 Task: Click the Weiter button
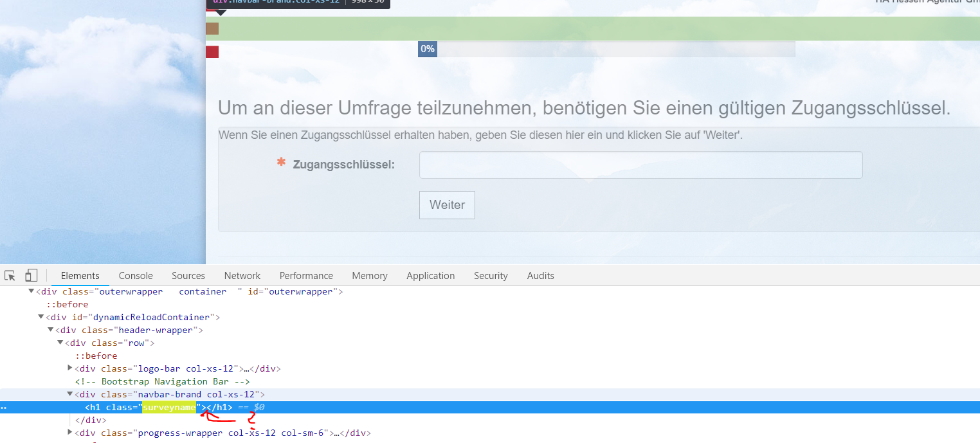(447, 205)
